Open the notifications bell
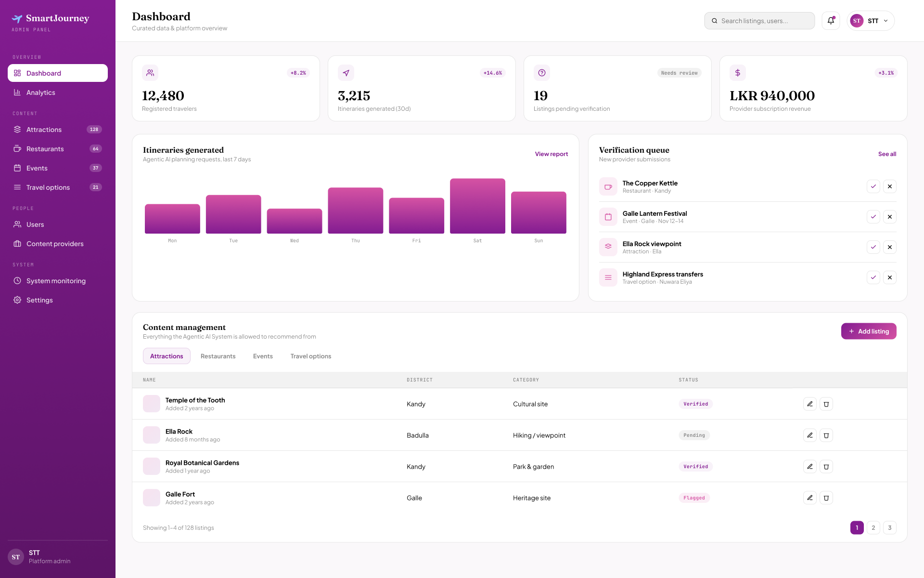Screen dimensions: 924x578 (x=831, y=21)
